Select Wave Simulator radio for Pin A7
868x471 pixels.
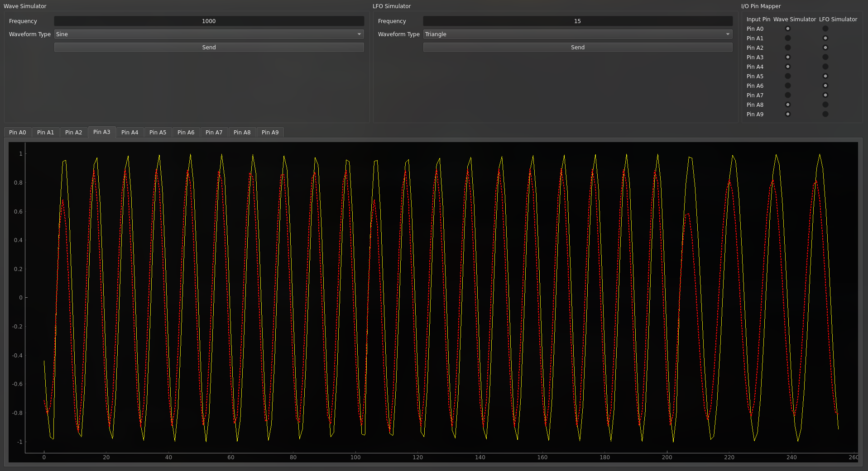788,95
